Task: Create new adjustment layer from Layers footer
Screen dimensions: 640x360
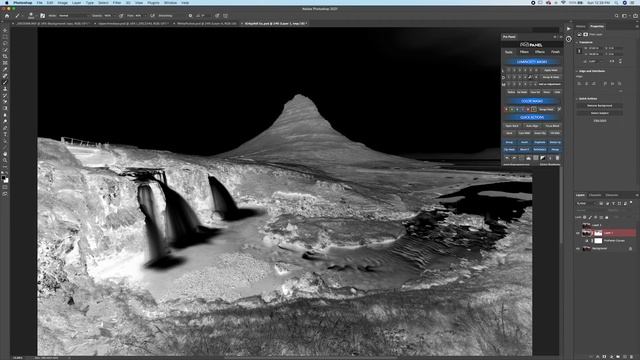Action: point(612,356)
